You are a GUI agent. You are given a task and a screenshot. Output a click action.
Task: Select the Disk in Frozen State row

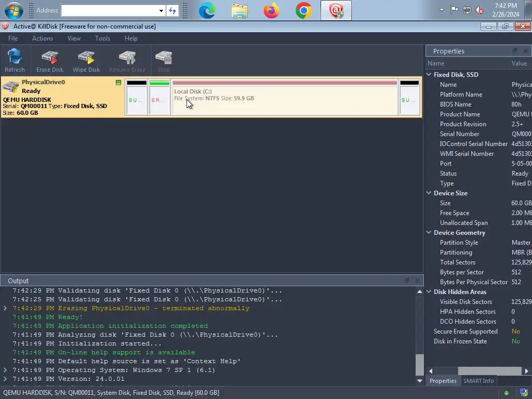478,341
